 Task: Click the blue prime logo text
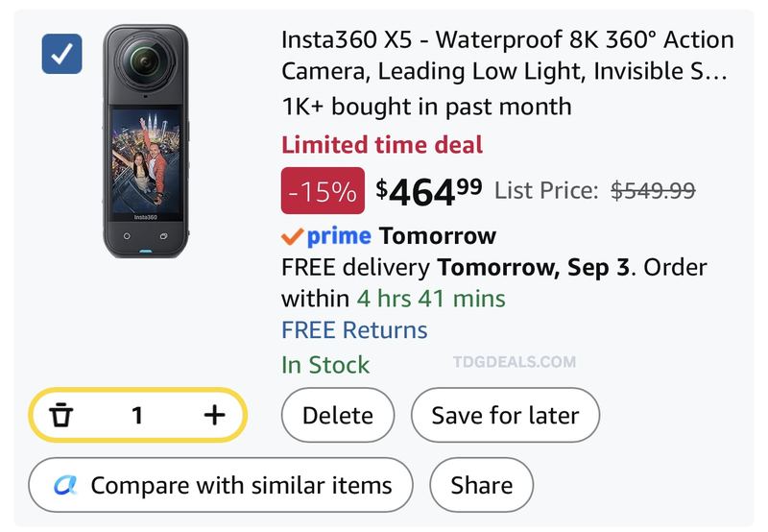339,236
